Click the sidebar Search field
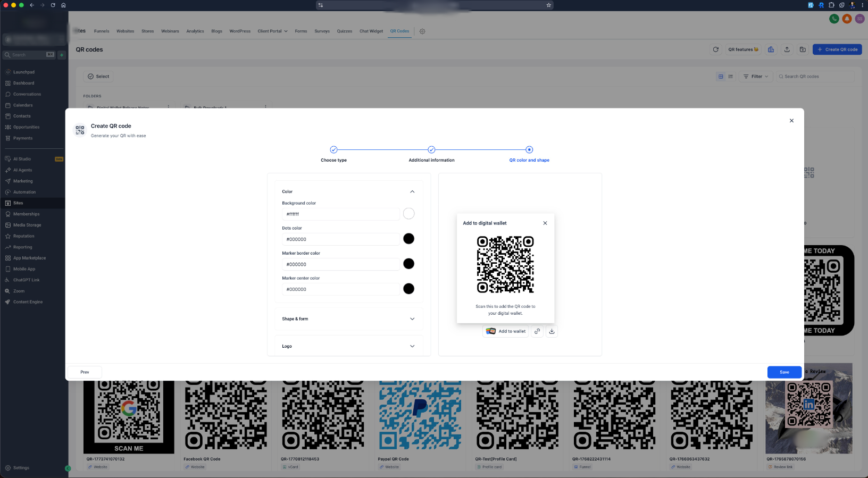Viewport: 868px width, 478px height. [x=29, y=55]
